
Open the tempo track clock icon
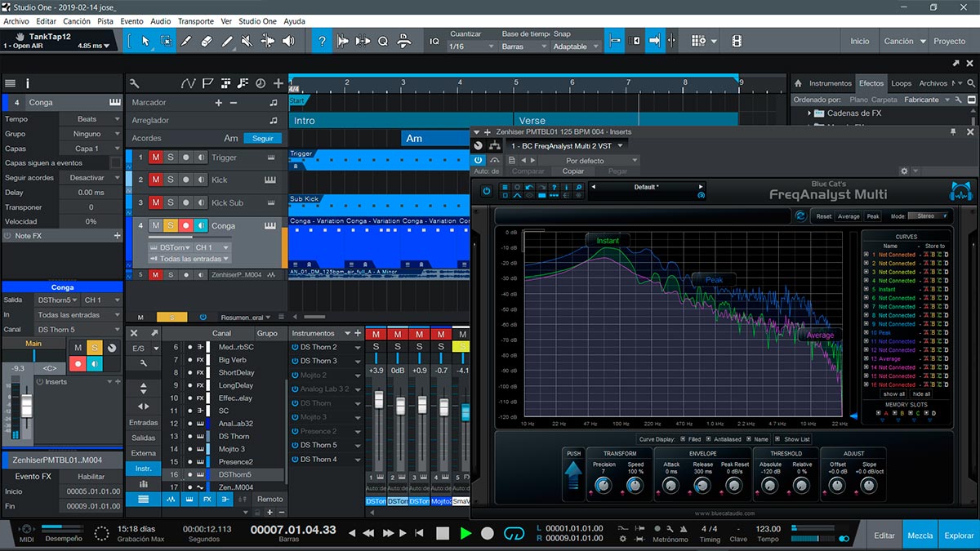[261, 83]
